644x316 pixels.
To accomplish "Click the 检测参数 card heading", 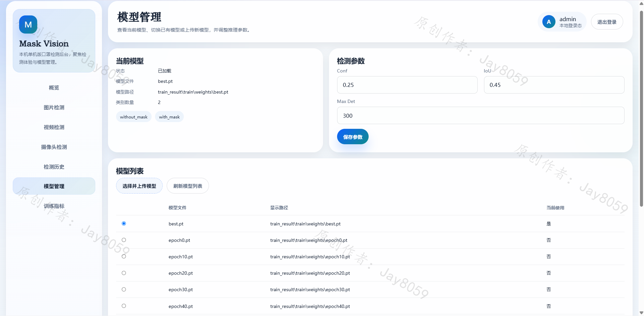I will (351, 61).
